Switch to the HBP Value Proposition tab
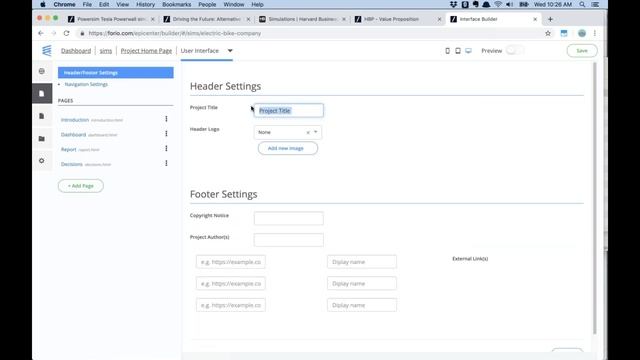 coord(398,19)
